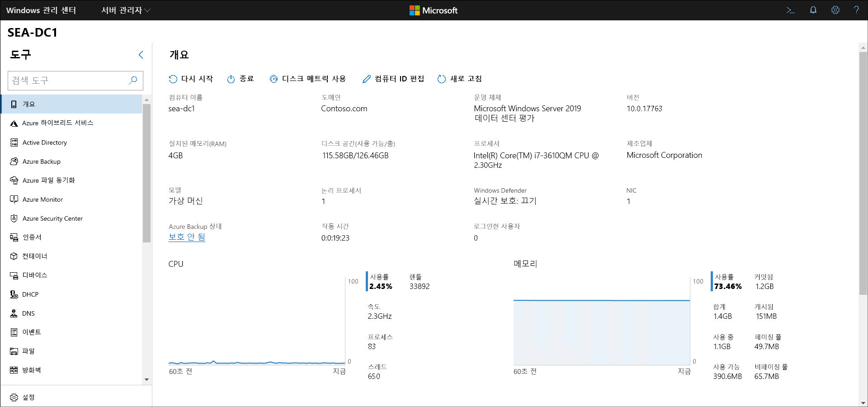
Task: Click the 실시간 보호: 끄기 status
Action: [505, 201]
